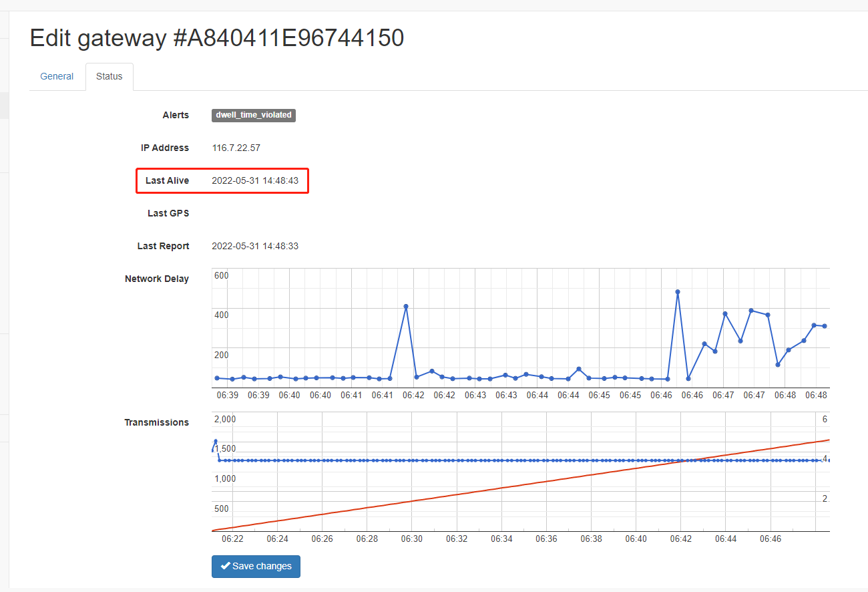Click the 06:42 spike point in Network Delay chart

click(406, 307)
